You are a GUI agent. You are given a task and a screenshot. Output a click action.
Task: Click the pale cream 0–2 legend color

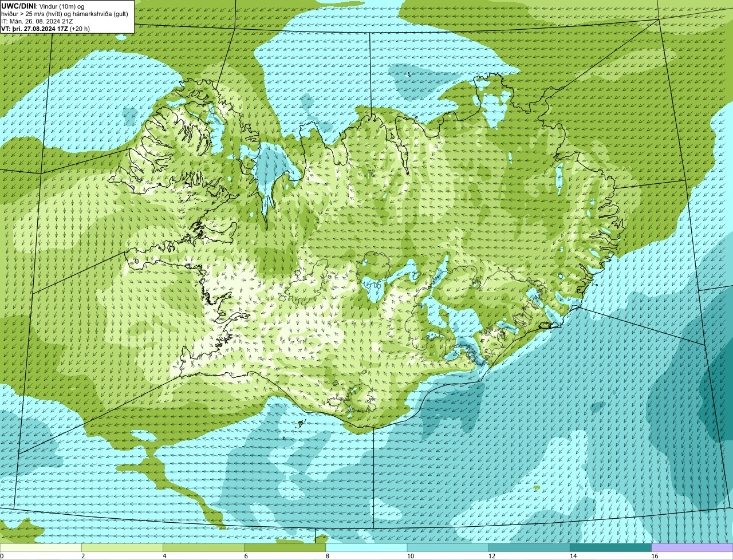41,548
